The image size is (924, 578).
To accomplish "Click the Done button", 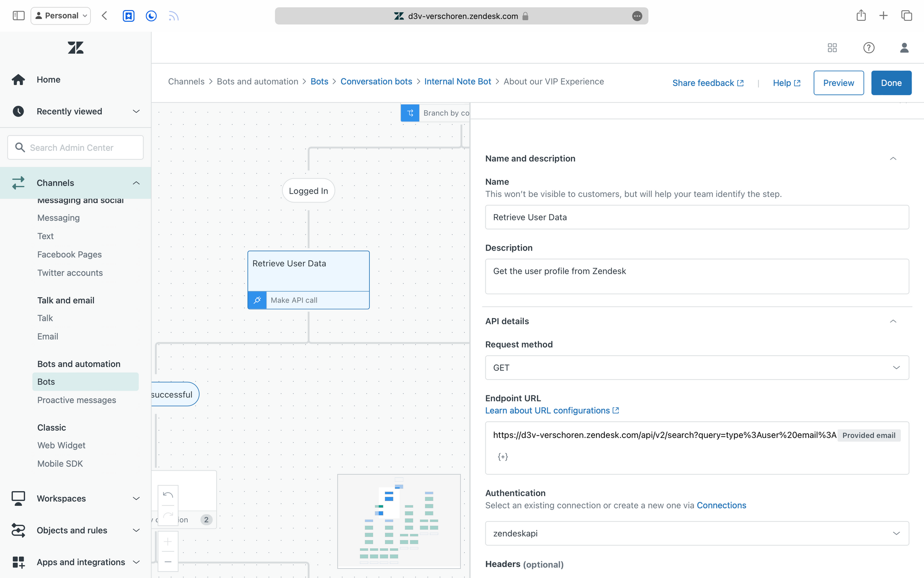I will pos(891,83).
